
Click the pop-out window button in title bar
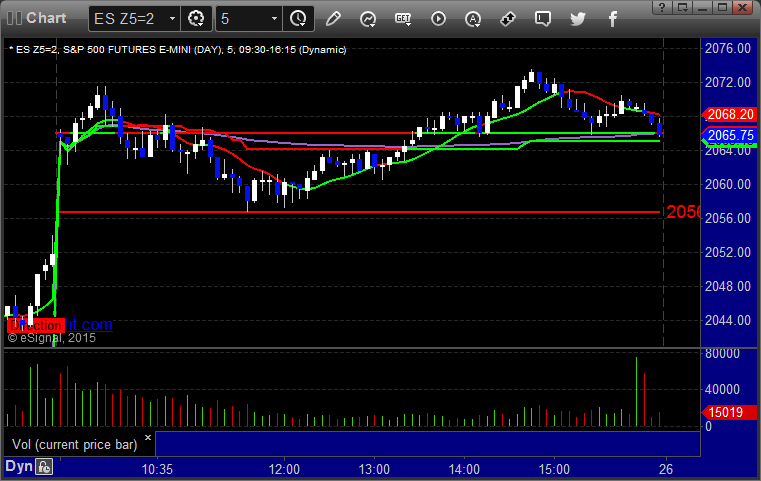(x=683, y=7)
